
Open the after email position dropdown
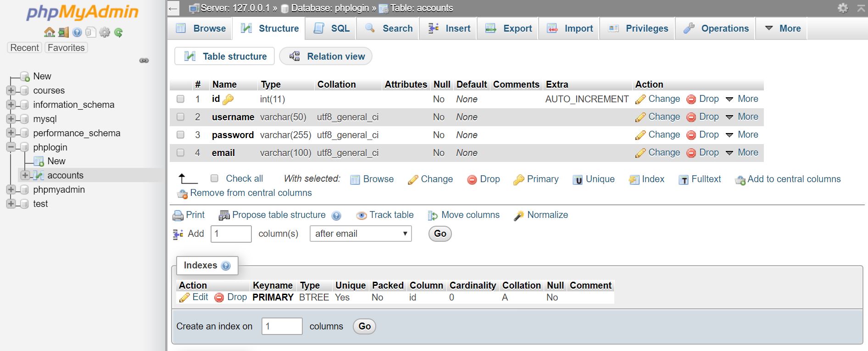click(x=361, y=234)
